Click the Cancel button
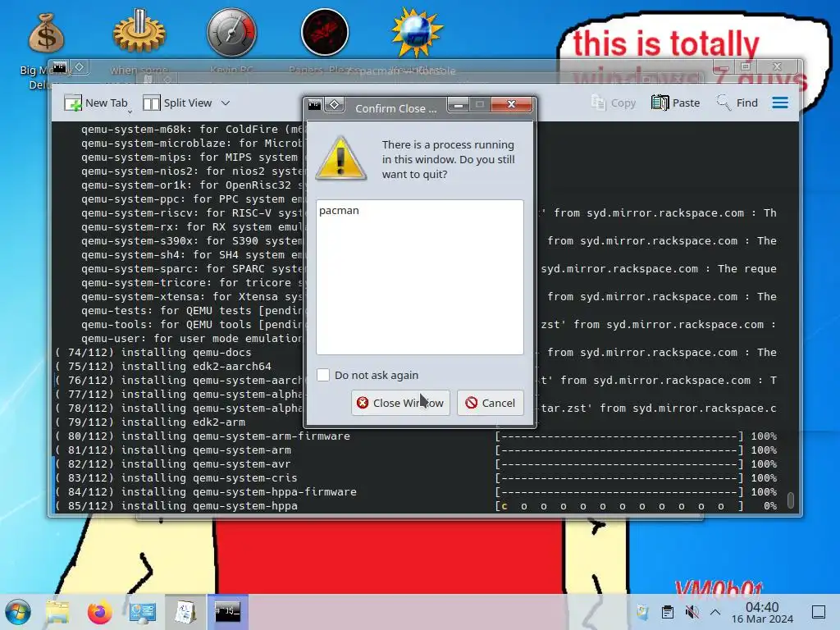The height and width of the screenshot is (630, 840). pos(491,403)
